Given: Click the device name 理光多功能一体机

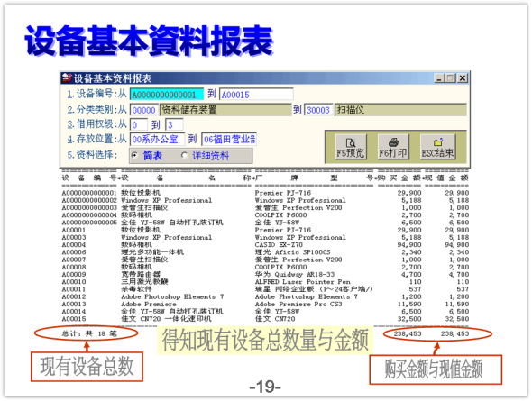Looking at the screenshot, I should 152,252.
